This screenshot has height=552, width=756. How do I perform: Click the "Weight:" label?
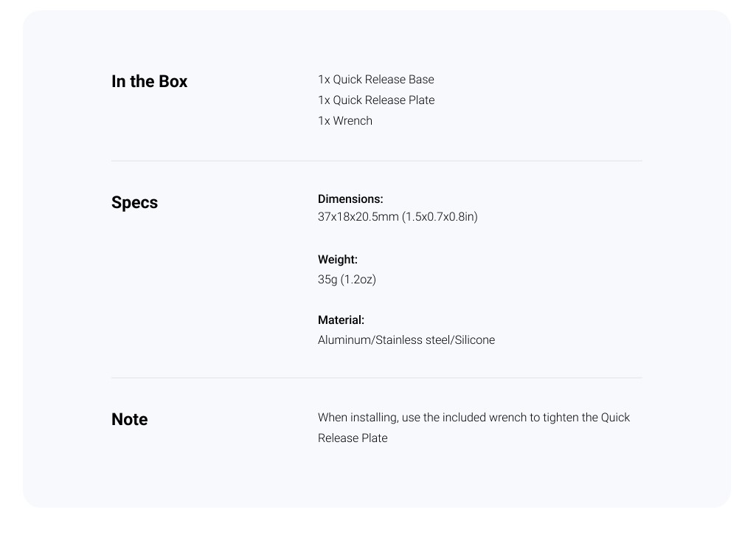(338, 260)
